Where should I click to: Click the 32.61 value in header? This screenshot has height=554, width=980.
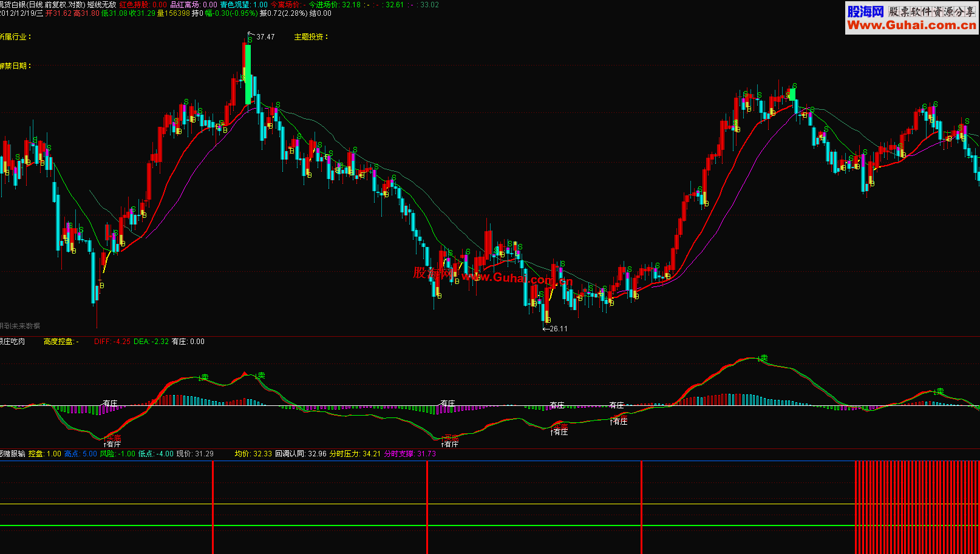[395, 4]
